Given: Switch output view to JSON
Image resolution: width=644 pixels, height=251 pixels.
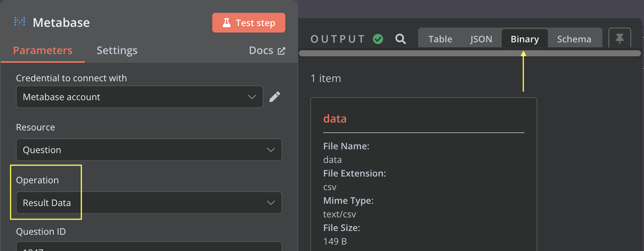Looking at the screenshot, I should (481, 39).
